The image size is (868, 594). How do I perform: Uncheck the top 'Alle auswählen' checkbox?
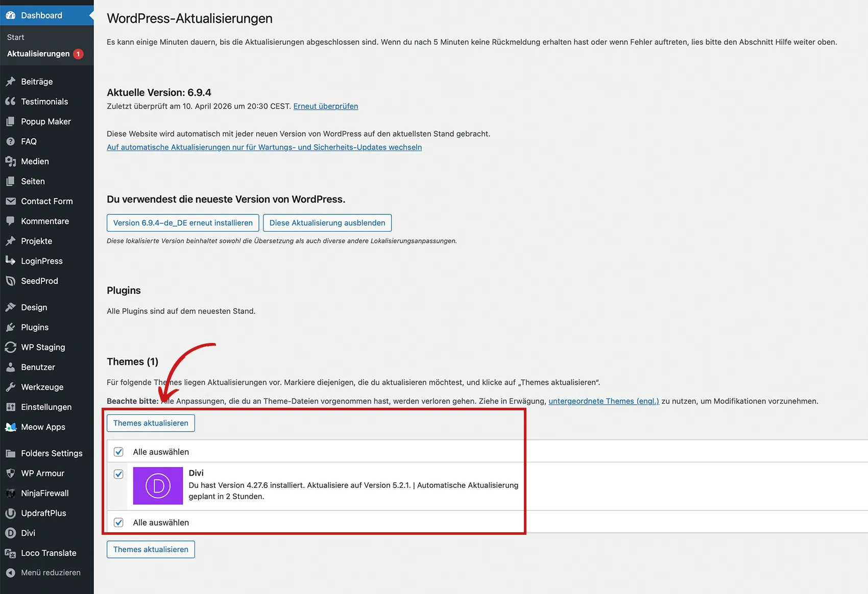click(118, 452)
